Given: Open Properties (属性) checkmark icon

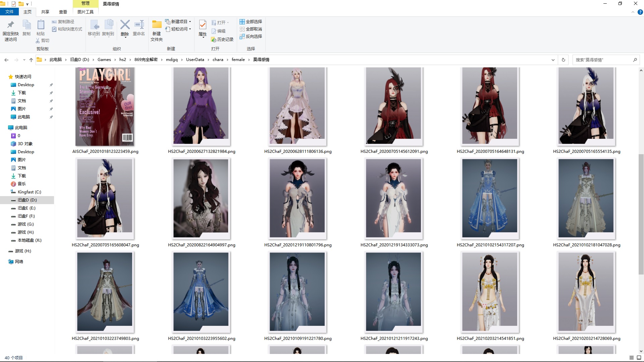Looking at the screenshot, I should tap(203, 24).
